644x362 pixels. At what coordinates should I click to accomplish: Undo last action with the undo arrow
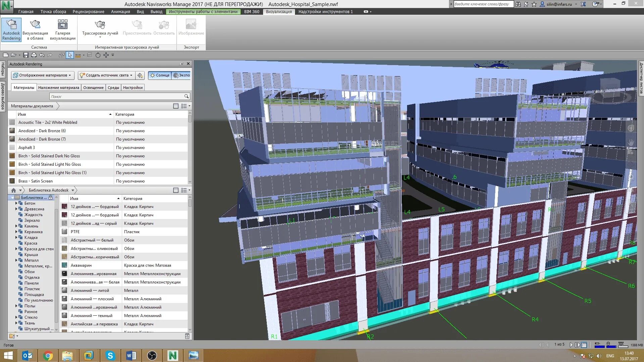pyautogui.click(x=42, y=55)
